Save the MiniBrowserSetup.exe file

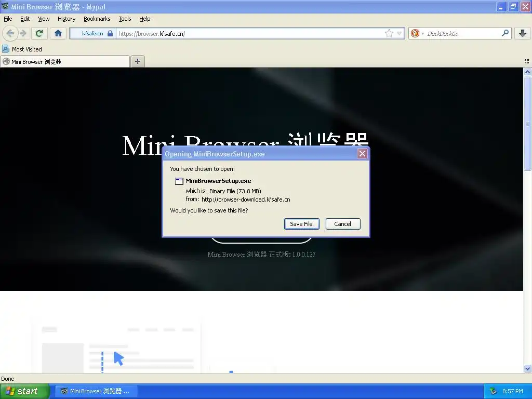[301, 224]
